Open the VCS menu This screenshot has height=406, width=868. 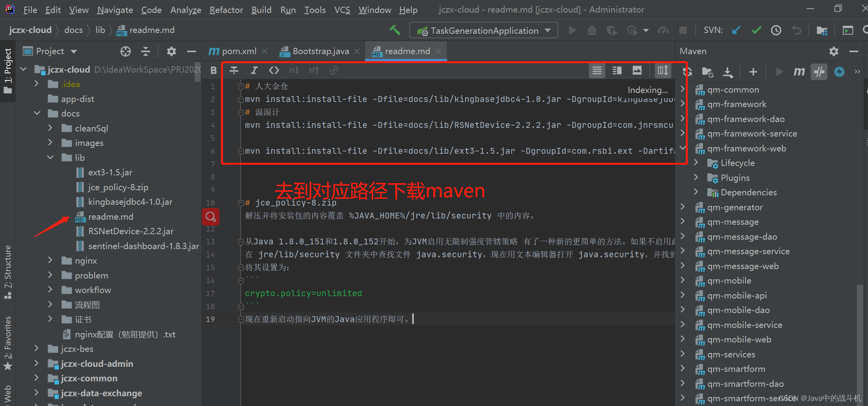342,10
